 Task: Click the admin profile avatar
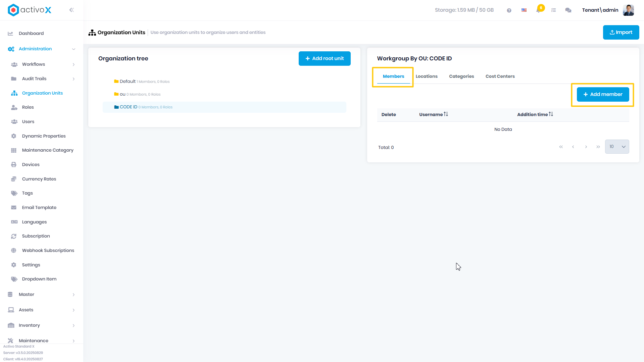628,10
